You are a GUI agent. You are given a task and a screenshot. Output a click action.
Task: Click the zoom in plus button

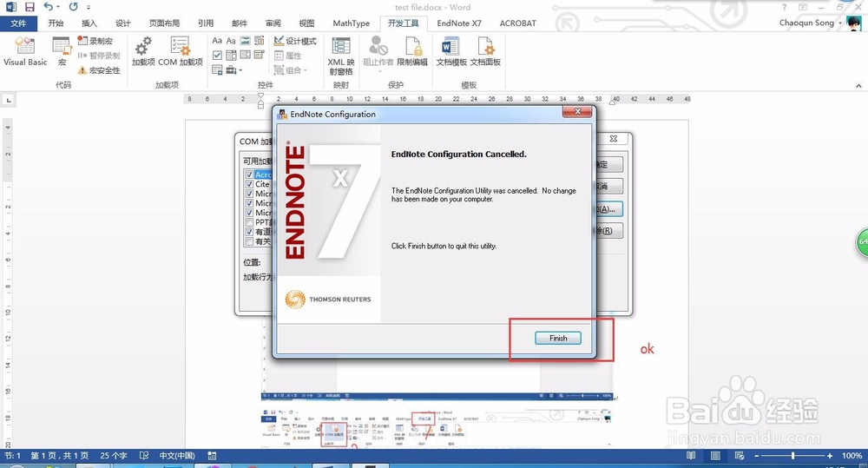point(829,455)
